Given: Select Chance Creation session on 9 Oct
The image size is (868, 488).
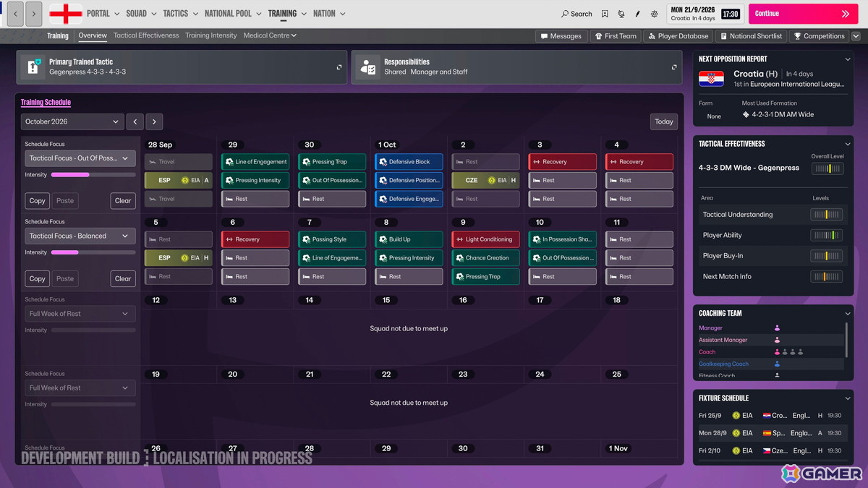Looking at the screenshot, I should point(485,257).
